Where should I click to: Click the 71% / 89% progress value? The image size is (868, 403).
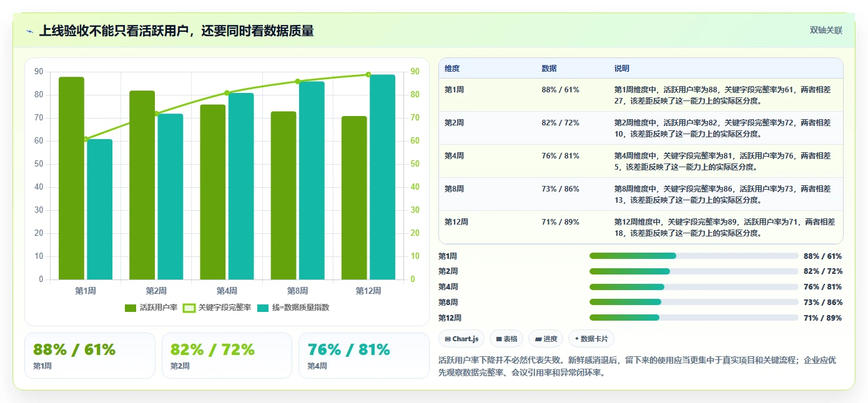pyautogui.click(x=823, y=318)
